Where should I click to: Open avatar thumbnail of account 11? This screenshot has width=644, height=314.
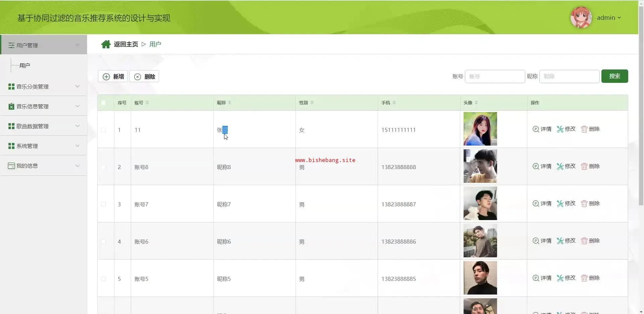pyautogui.click(x=480, y=129)
